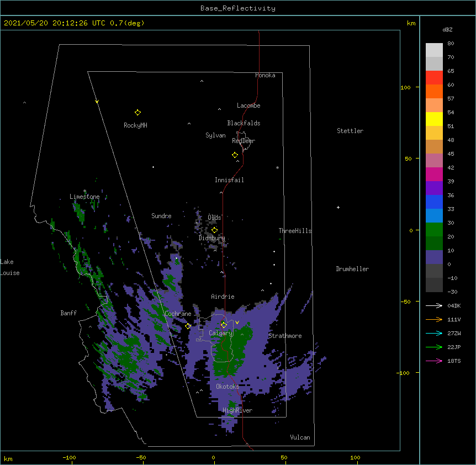476x465 pixels.
Task: Click the yellow diamond marker below Cochrane
Action: point(188,326)
